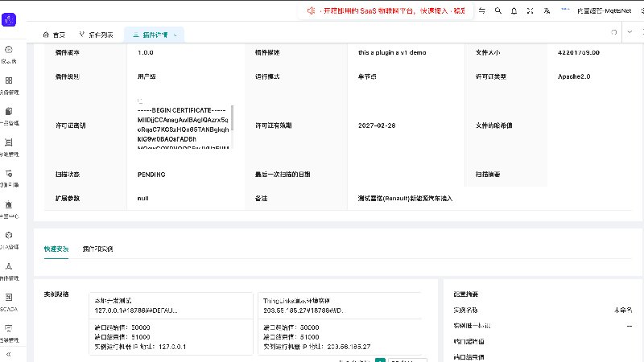Screen dimensions: 644x362
Task: Click the PENDING scan status value
Action: (151, 175)
